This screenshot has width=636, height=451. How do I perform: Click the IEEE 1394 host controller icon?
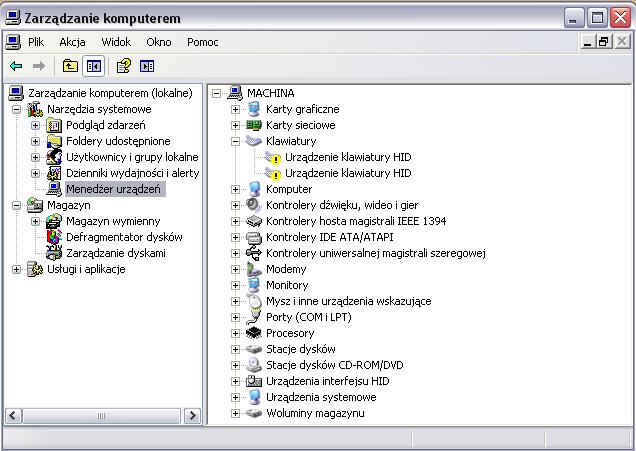pos(254,221)
